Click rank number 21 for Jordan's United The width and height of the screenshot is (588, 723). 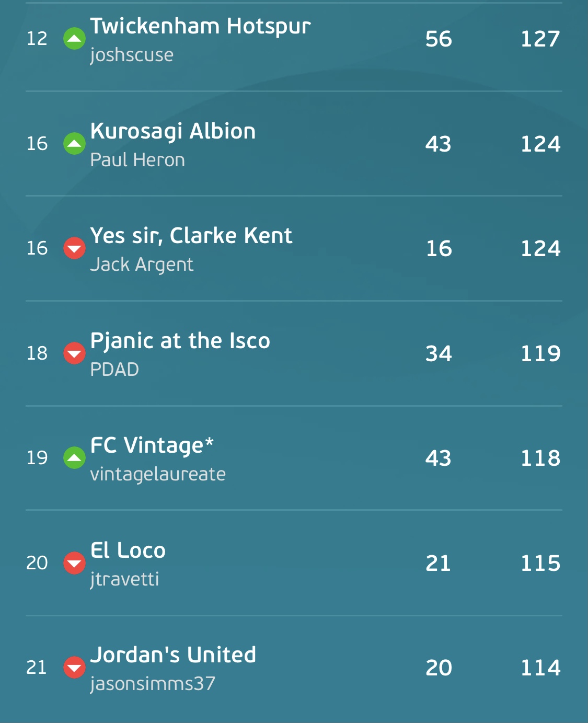coord(37,668)
